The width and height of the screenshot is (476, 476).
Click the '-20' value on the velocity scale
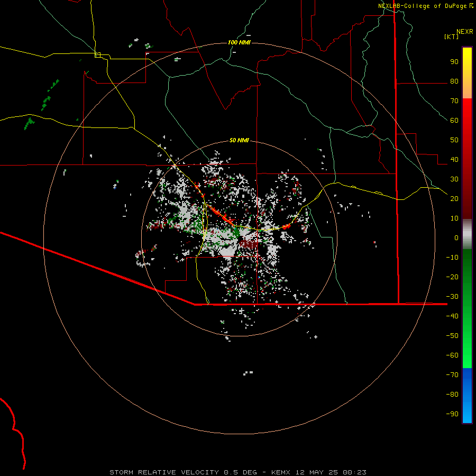[452, 277]
